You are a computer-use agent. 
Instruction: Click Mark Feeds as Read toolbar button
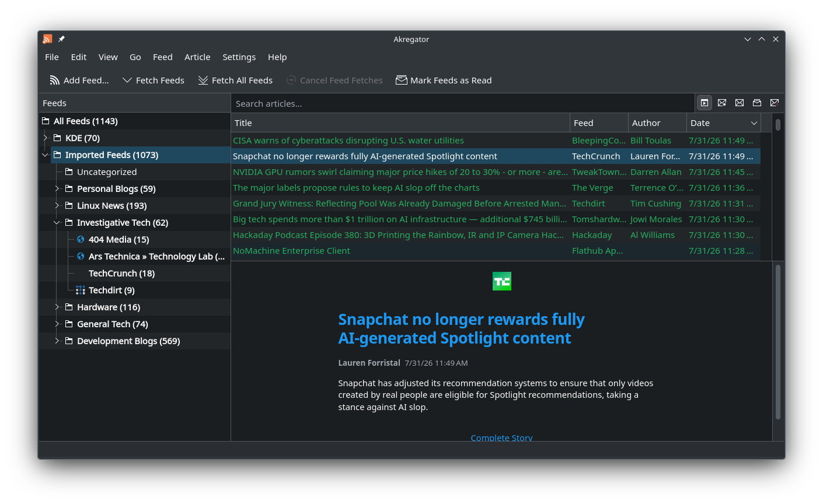(x=444, y=80)
